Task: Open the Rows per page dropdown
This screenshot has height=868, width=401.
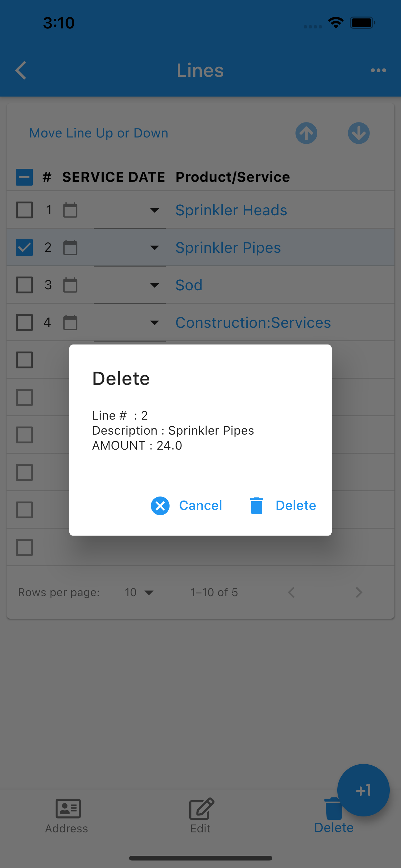Action: pos(139,592)
